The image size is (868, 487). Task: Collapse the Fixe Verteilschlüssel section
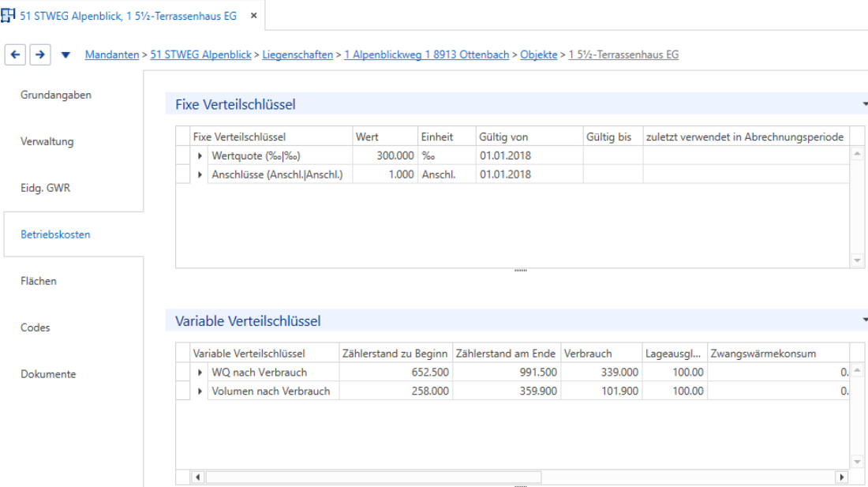[x=865, y=104]
